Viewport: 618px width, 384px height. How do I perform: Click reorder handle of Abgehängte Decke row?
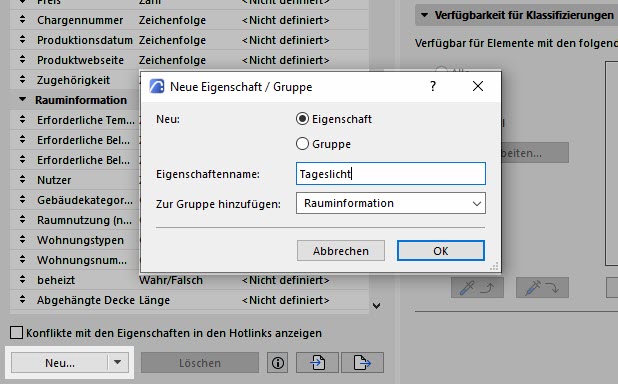coord(22,300)
